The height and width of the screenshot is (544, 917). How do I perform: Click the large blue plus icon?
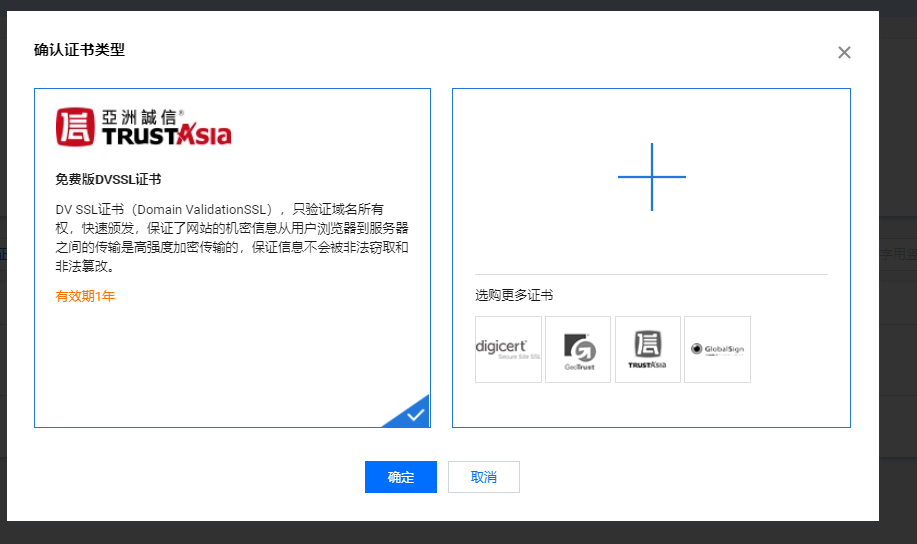(651, 177)
